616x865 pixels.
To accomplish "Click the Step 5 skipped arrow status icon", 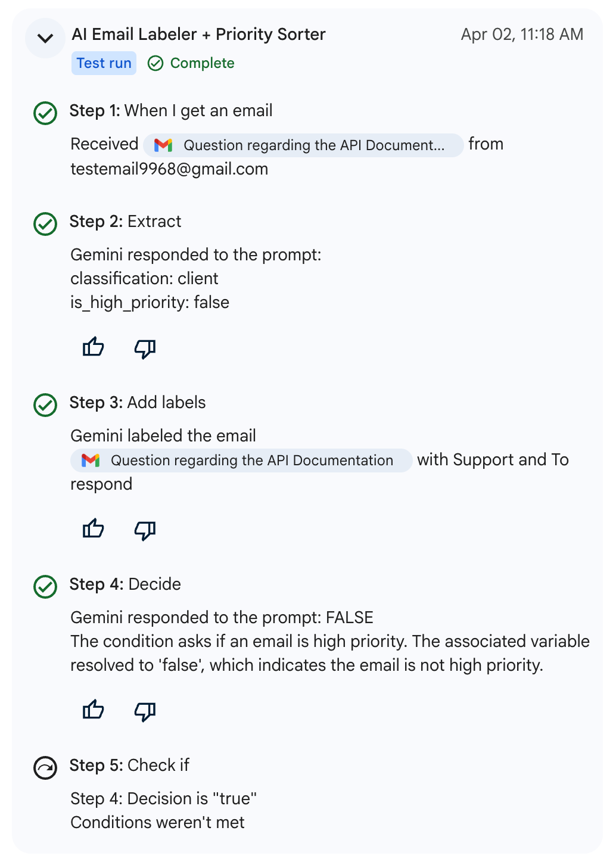I will click(x=45, y=768).
